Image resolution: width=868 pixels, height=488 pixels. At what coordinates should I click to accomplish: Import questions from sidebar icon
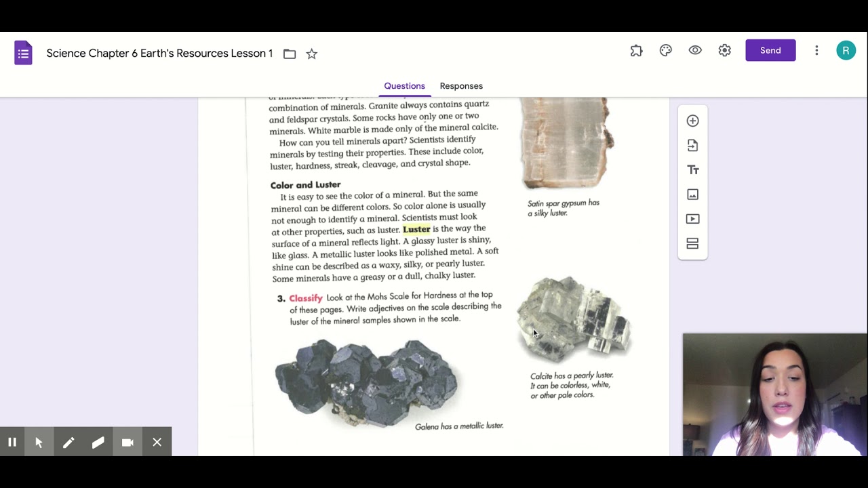click(692, 145)
